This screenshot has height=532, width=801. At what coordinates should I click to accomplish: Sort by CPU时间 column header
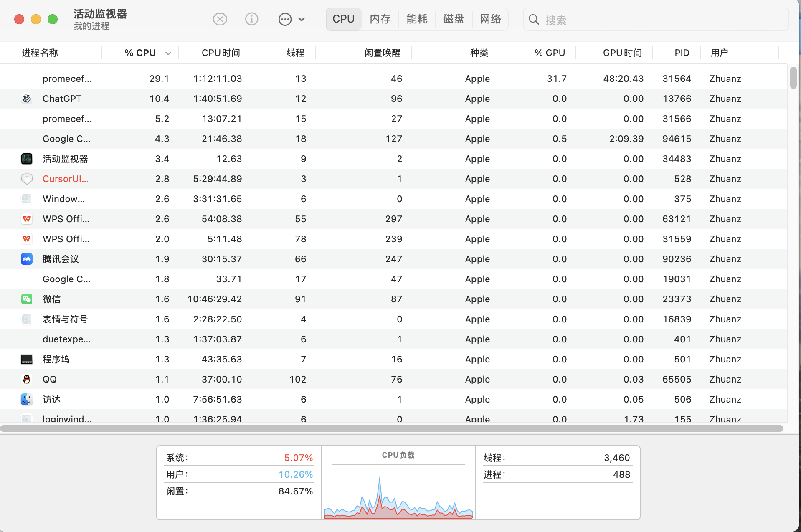pyautogui.click(x=221, y=53)
